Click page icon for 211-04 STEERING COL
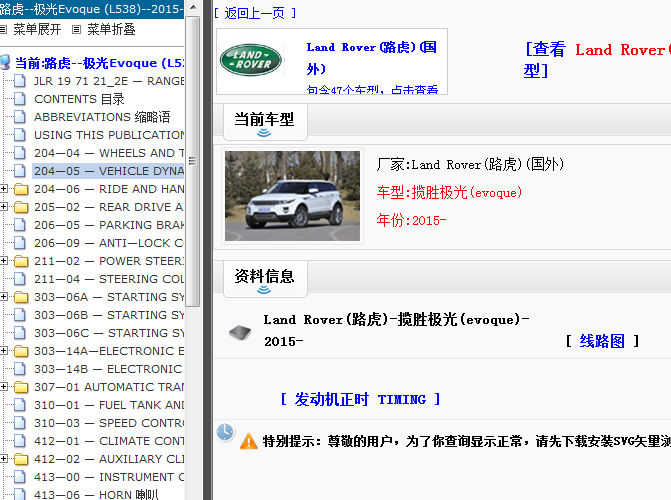The width and height of the screenshot is (671, 500). [19, 278]
